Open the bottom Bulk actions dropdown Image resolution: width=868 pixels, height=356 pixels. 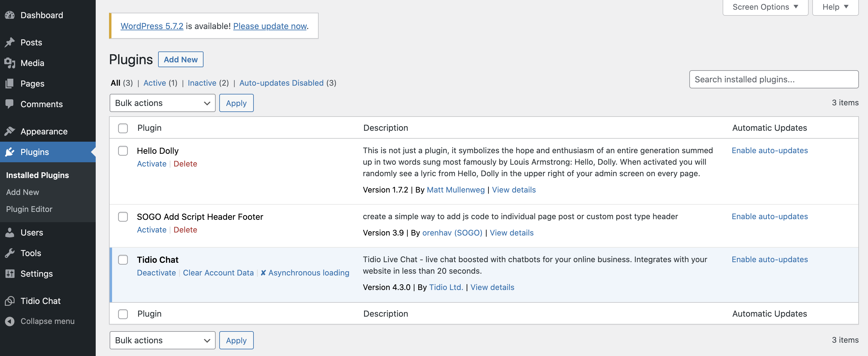pos(162,340)
